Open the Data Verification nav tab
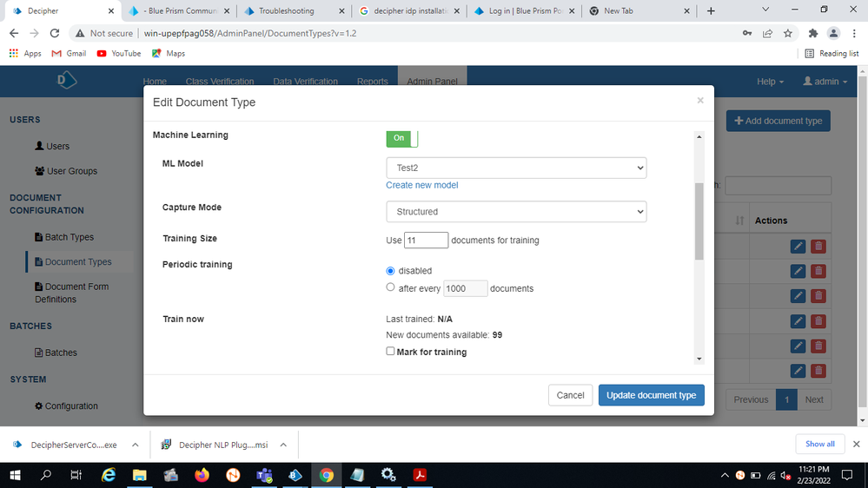The image size is (868, 488). point(305,82)
